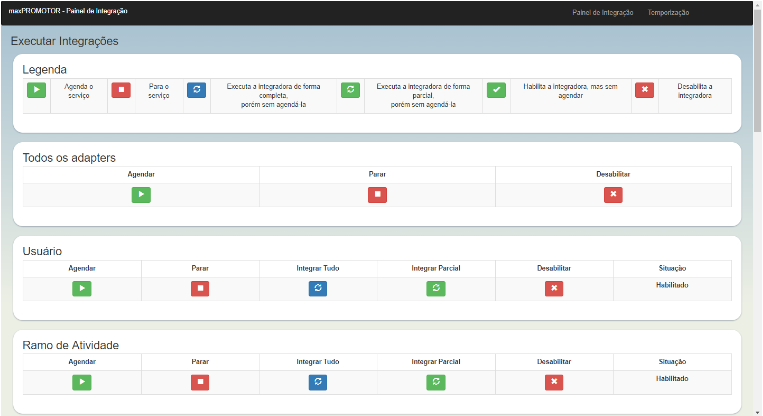Stop the Ramo de Atividade service
The width and height of the screenshot is (763, 416).
[200, 382]
